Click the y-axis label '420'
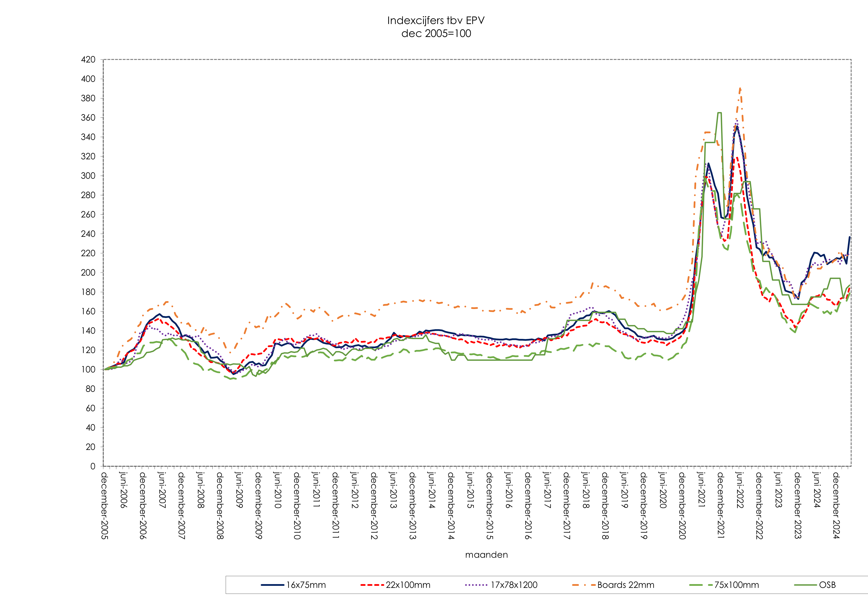868x598 pixels. point(88,60)
